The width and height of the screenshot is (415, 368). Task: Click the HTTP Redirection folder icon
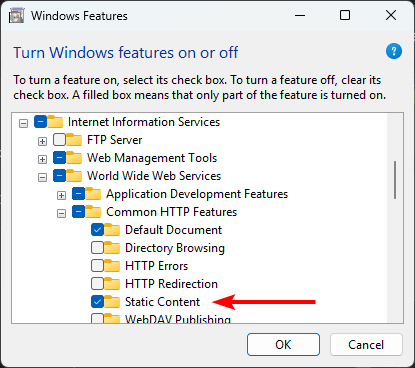tap(112, 284)
